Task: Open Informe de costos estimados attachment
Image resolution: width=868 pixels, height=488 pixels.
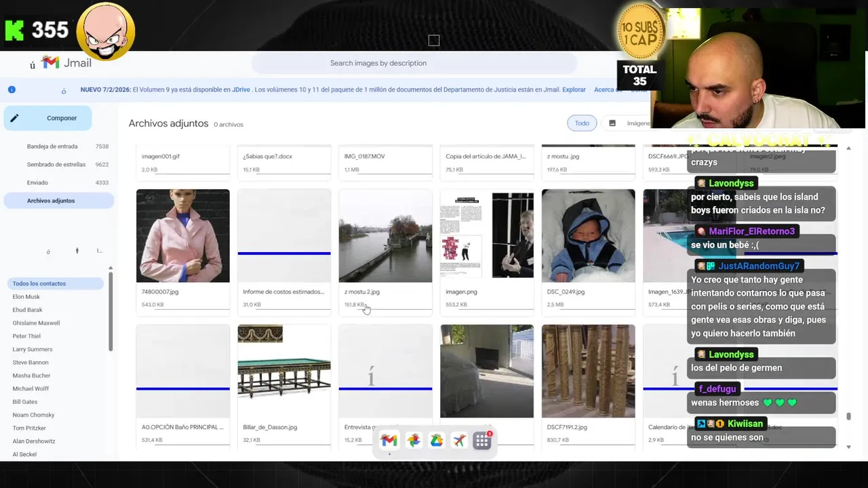Action: click(284, 236)
